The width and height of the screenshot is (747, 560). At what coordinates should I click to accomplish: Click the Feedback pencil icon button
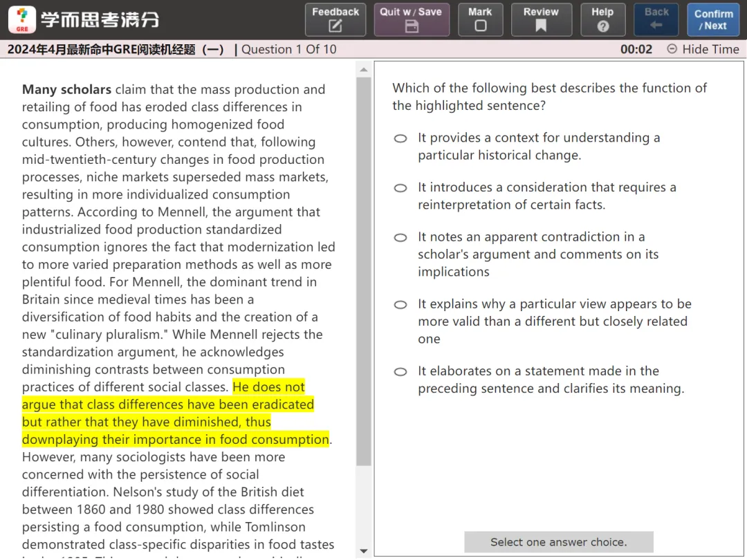point(335,19)
